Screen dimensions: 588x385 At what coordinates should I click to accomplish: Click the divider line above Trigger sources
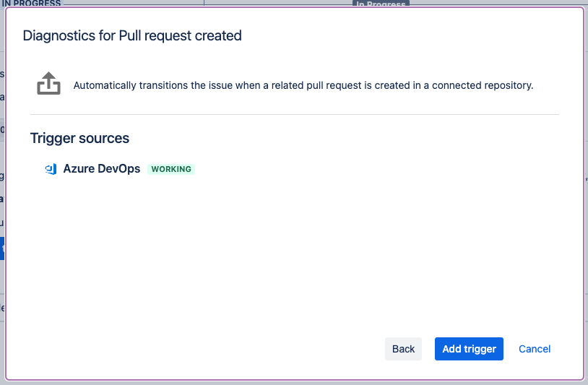295,114
